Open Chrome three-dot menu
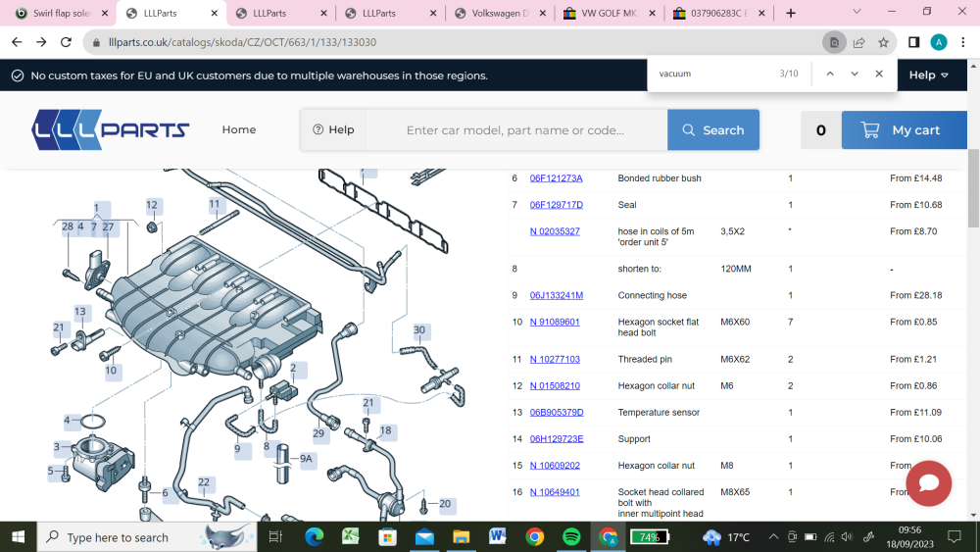This screenshot has height=552, width=980. (x=963, y=42)
